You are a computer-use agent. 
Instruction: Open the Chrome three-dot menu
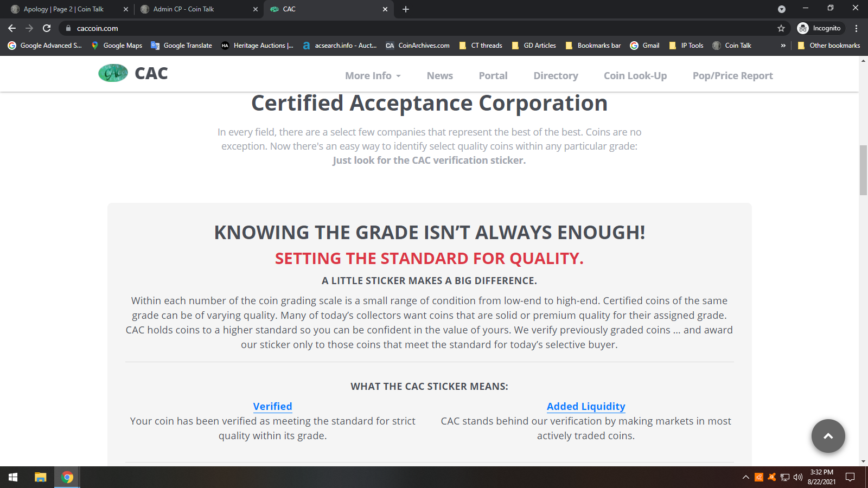pos(856,28)
